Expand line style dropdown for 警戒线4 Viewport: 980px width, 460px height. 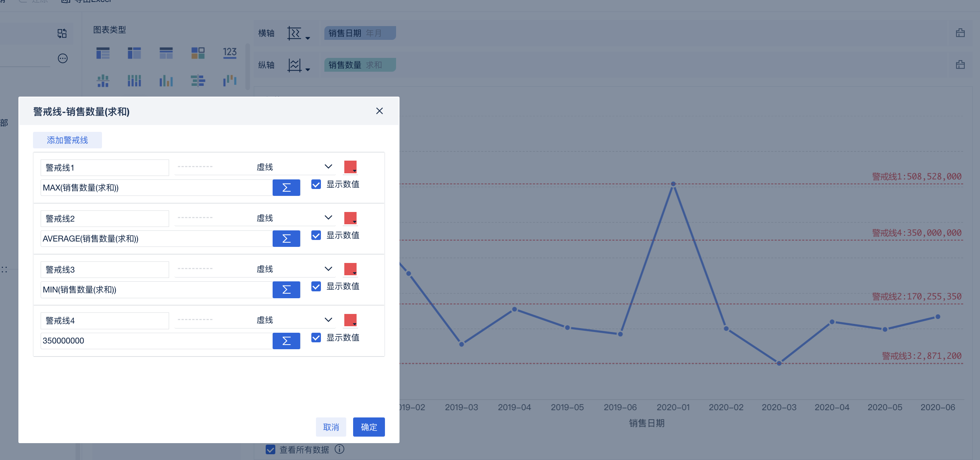(x=255, y=320)
